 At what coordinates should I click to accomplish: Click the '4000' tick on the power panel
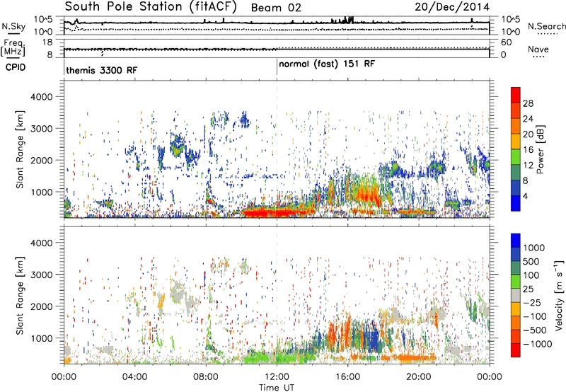41,97
